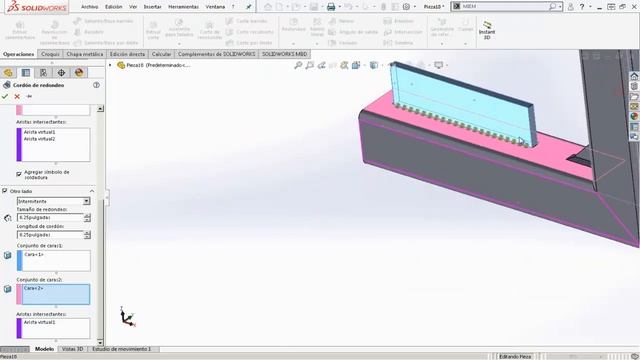Open the View Orientation cube icon
The image size is (640, 360).
click(x=356, y=65)
